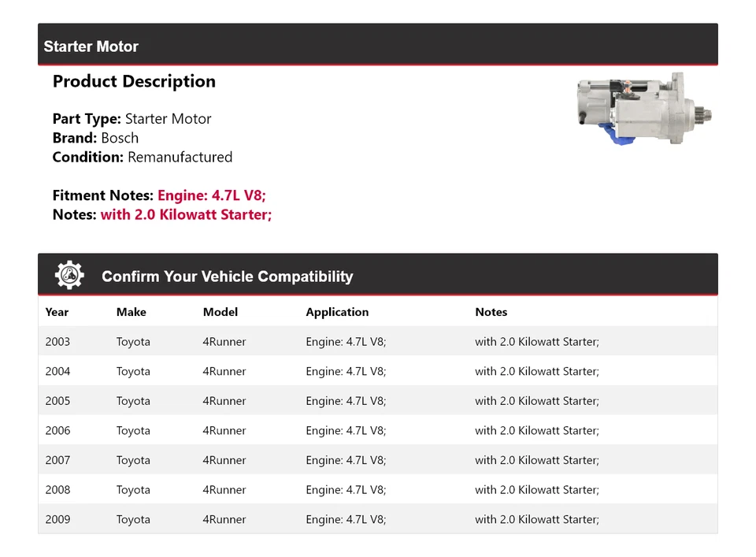Select the 2003 year row cell

pyautogui.click(x=57, y=342)
